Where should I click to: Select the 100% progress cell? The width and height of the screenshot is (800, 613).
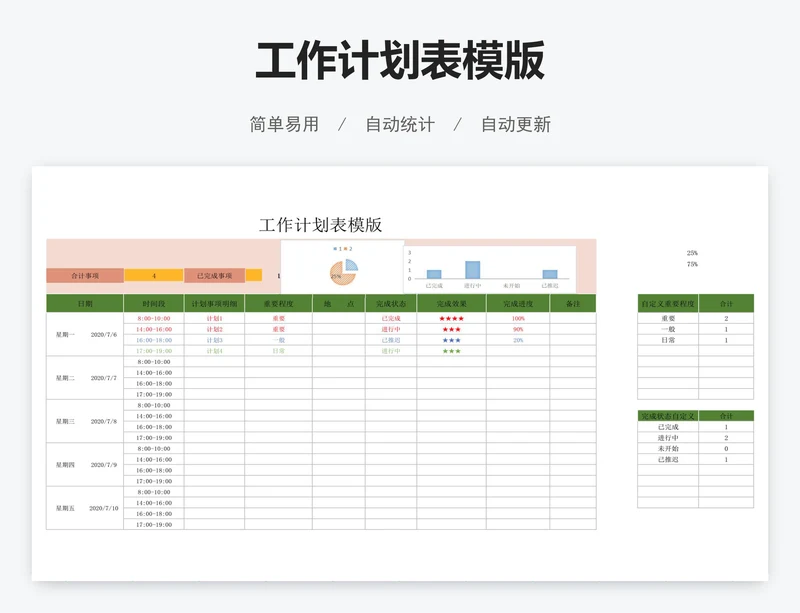click(518, 318)
